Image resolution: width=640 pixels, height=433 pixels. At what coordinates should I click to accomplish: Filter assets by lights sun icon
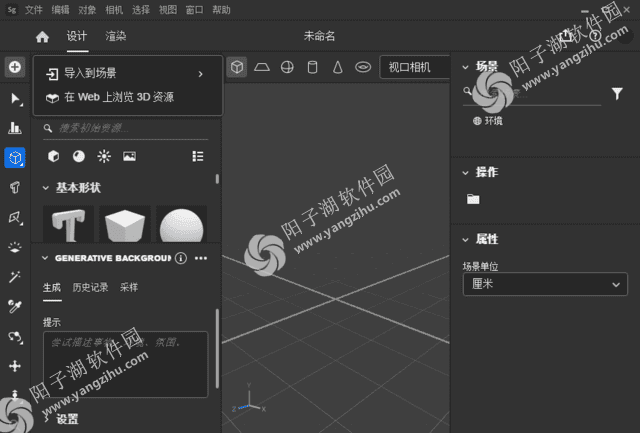point(104,156)
